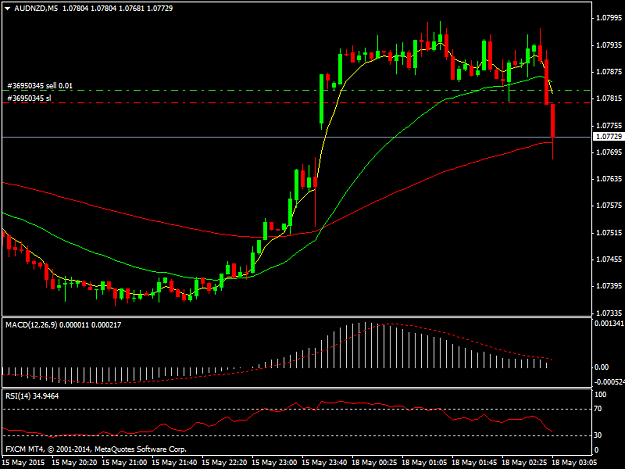This screenshot has width=625, height=469.
Task: Click the MACD scale value 0.001341
Action: [x=609, y=323]
